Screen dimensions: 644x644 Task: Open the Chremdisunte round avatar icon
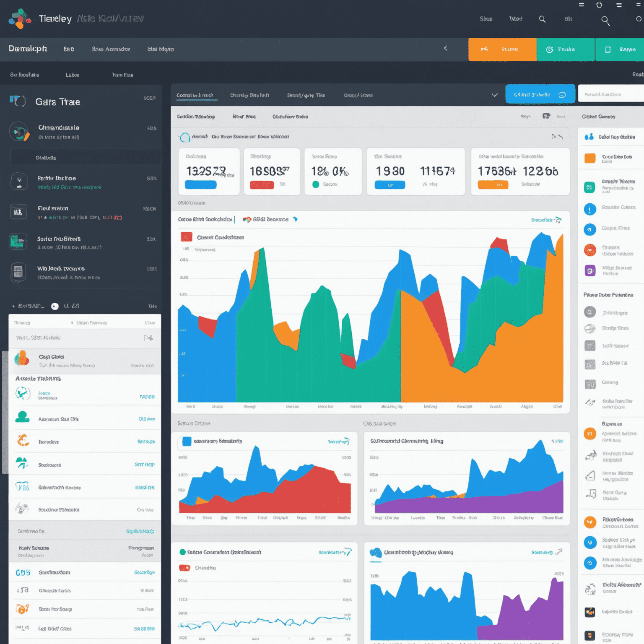coord(19,132)
